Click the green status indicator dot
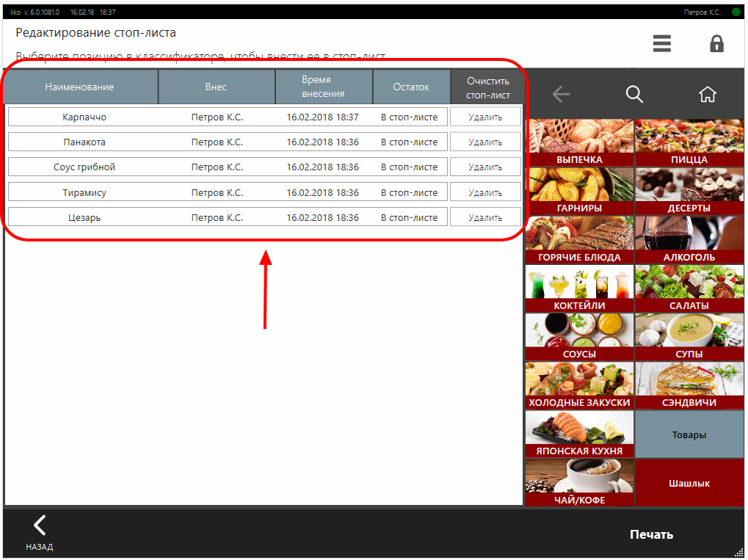 tap(736, 12)
